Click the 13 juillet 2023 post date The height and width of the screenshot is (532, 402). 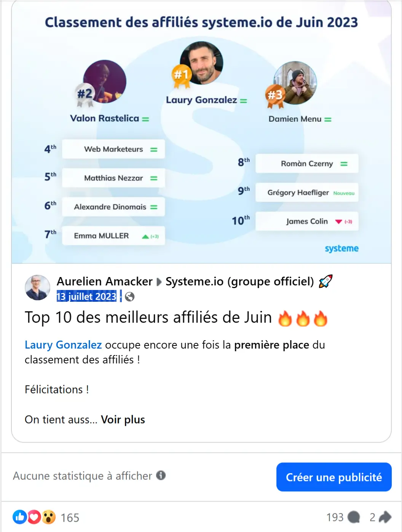tap(86, 296)
